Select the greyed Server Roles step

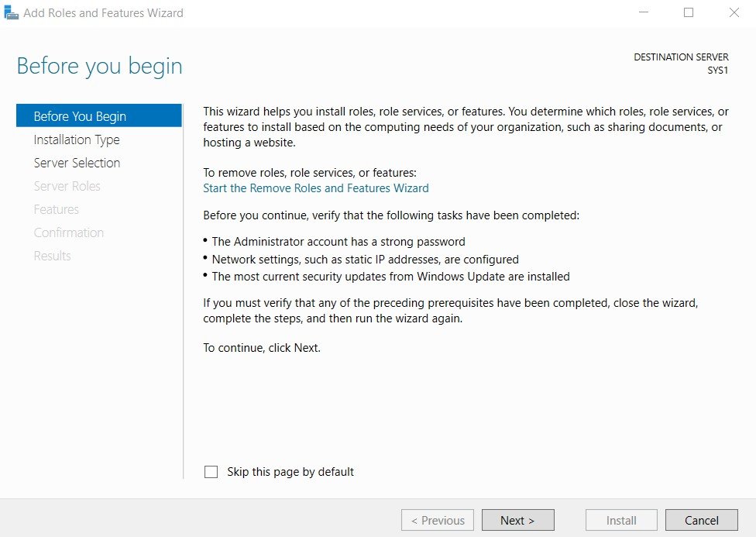[67, 186]
